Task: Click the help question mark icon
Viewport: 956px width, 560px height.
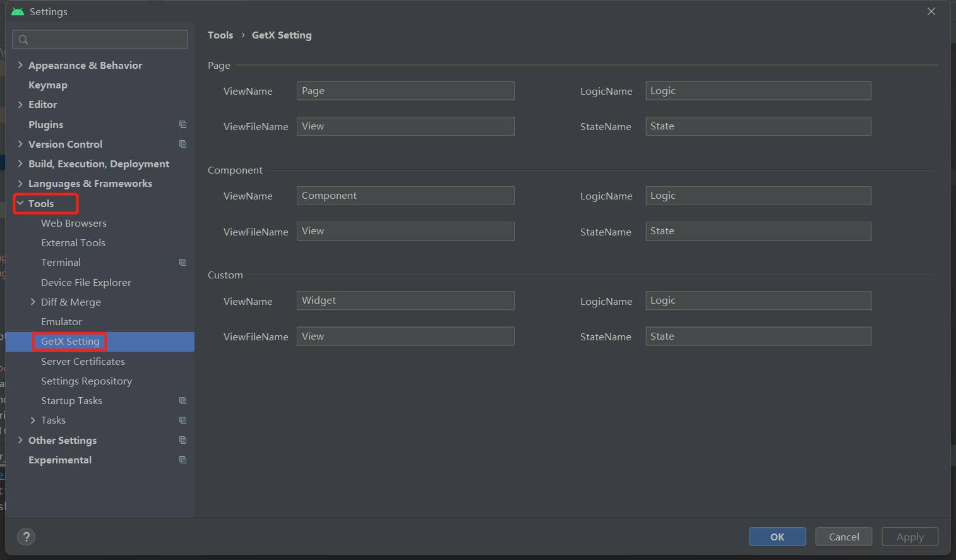Action: coord(26,537)
